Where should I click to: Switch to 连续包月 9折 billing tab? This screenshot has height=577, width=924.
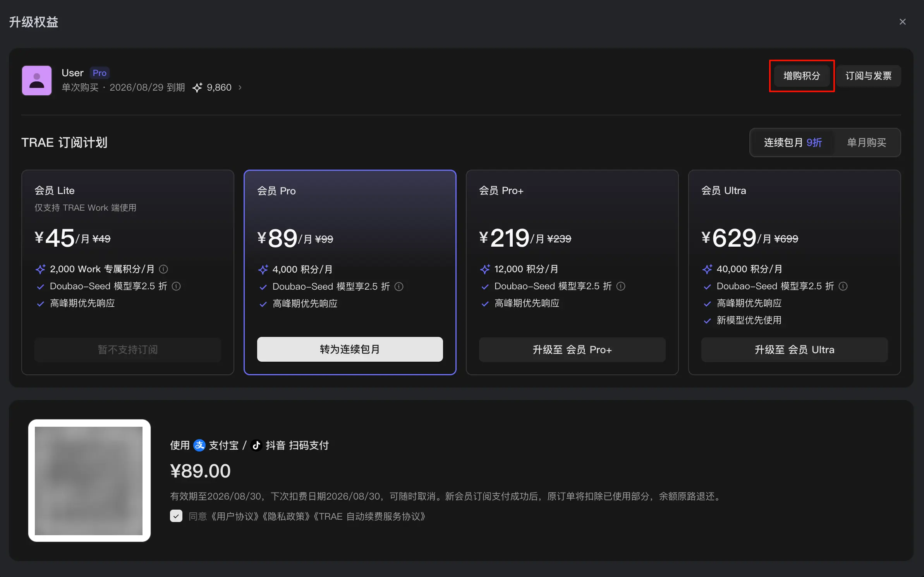[793, 143]
